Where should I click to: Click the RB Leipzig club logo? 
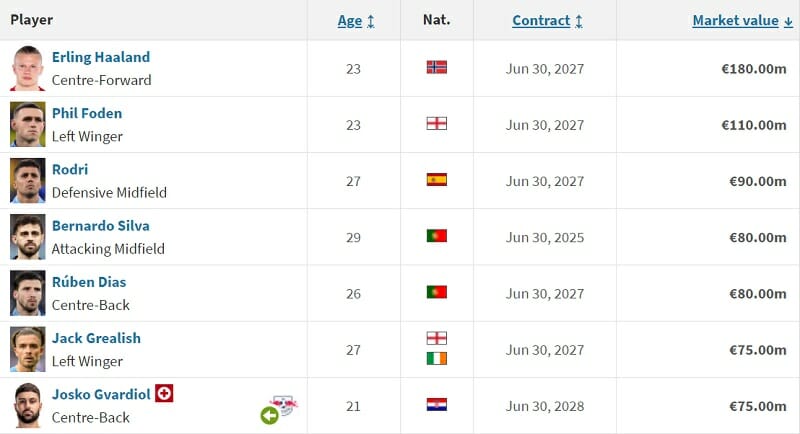tap(284, 404)
